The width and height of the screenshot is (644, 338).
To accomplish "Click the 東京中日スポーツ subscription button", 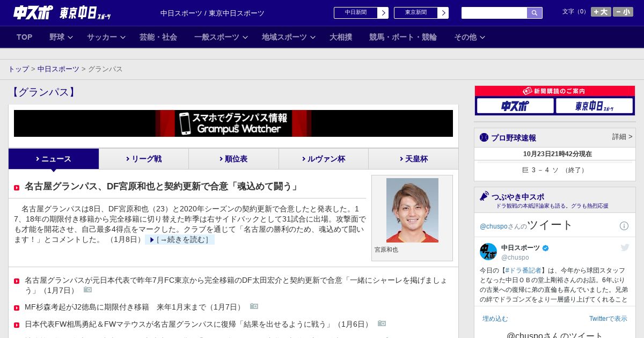I will (x=594, y=106).
